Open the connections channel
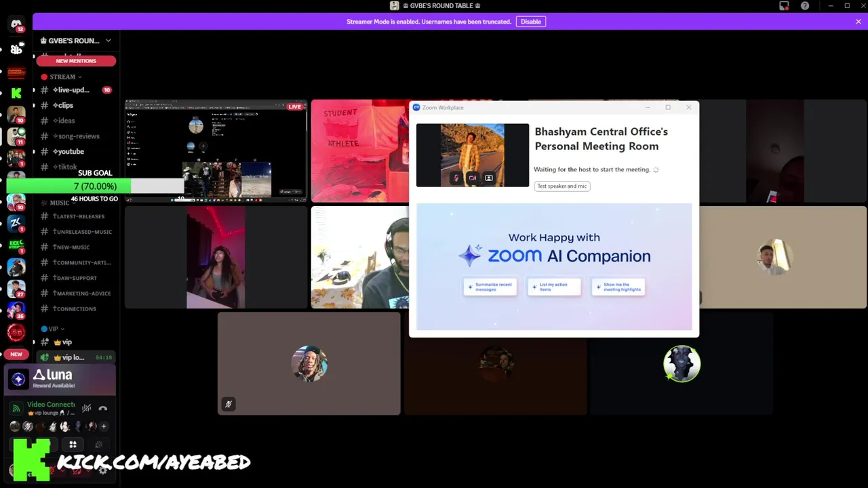 point(76,308)
